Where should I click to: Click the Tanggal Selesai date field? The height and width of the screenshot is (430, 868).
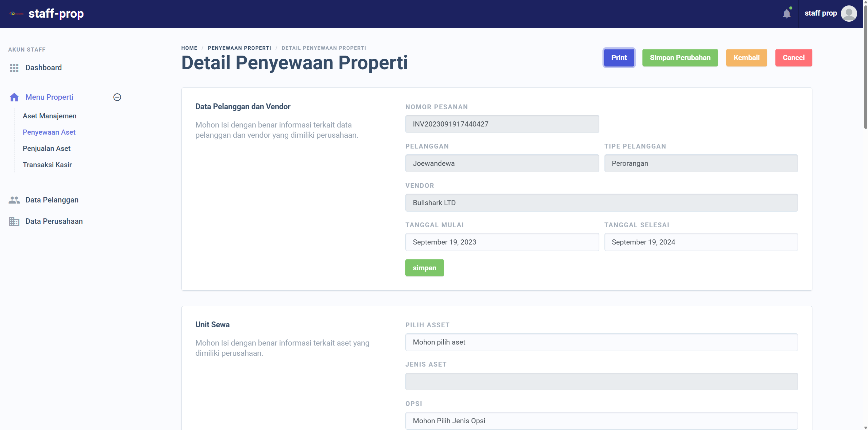coord(701,242)
